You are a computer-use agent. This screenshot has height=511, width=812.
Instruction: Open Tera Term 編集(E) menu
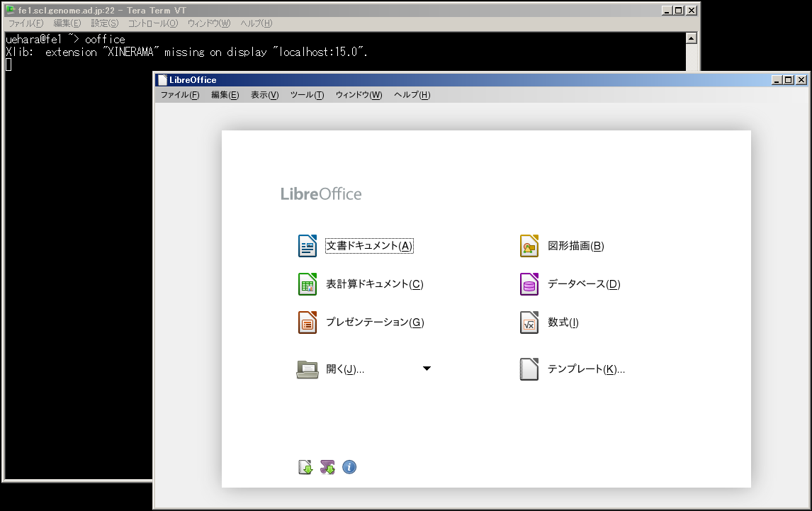tap(67, 23)
